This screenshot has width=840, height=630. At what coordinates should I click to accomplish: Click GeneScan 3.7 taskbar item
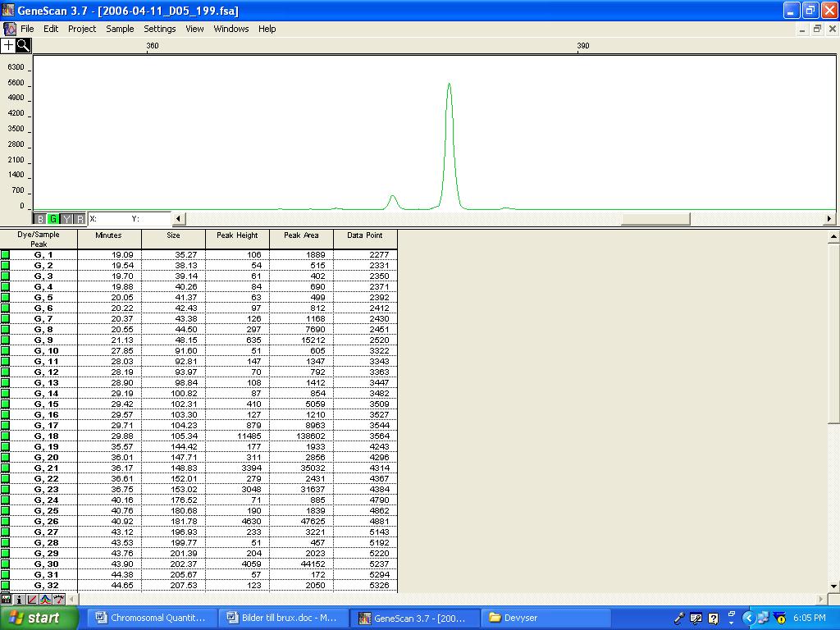[413, 619]
